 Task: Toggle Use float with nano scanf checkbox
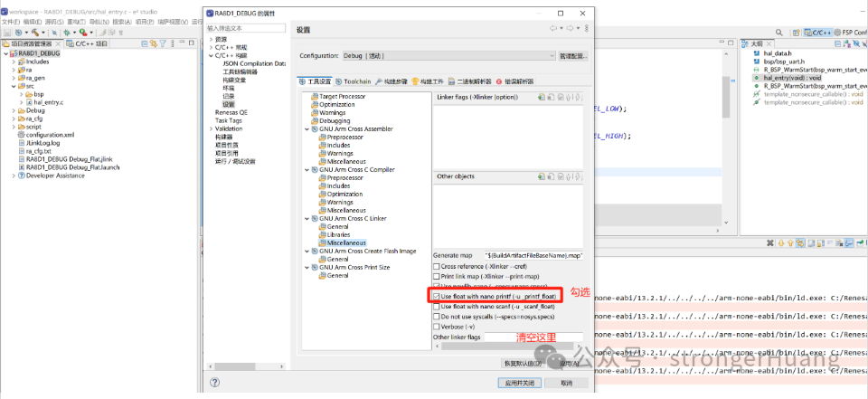pyautogui.click(x=436, y=307)
